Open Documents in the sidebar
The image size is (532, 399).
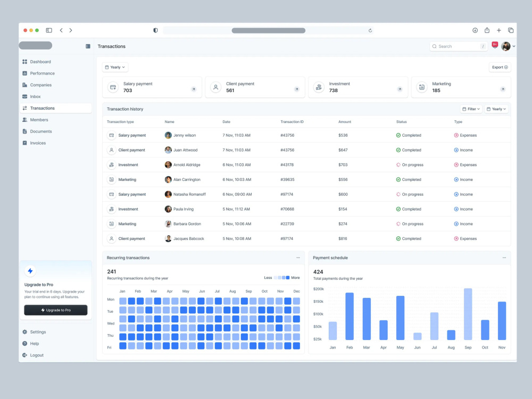pyautogui.click(x=41, y=131)
